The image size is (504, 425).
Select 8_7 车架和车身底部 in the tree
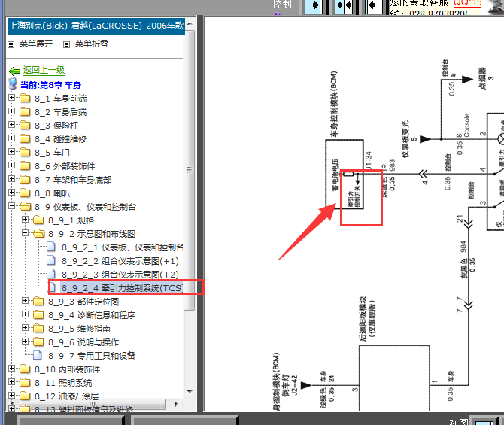[x=73, y=180]
